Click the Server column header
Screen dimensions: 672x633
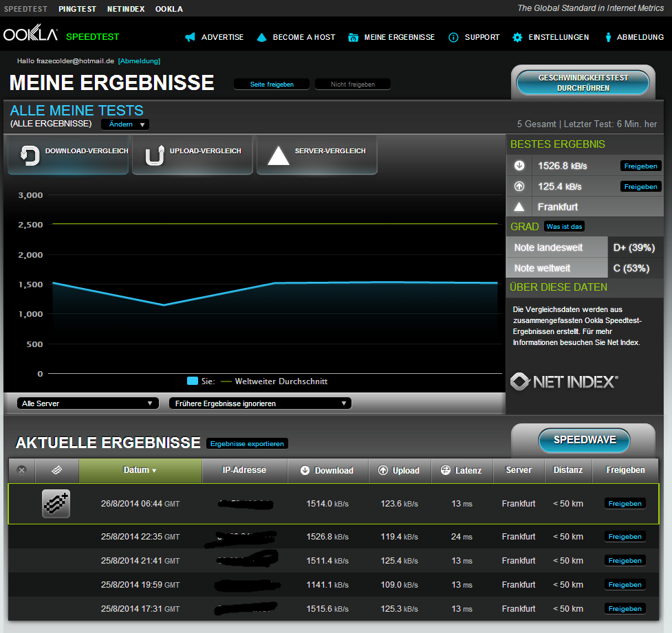(519, 470)
